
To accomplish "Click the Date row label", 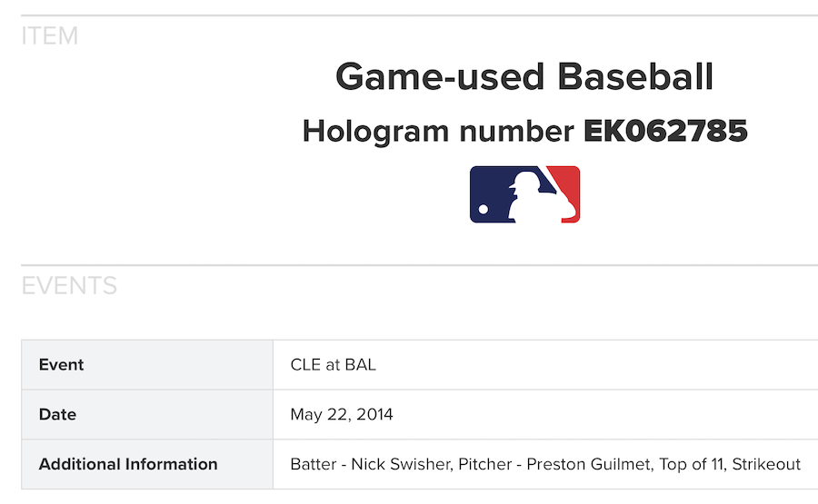I will pos(57,415).
